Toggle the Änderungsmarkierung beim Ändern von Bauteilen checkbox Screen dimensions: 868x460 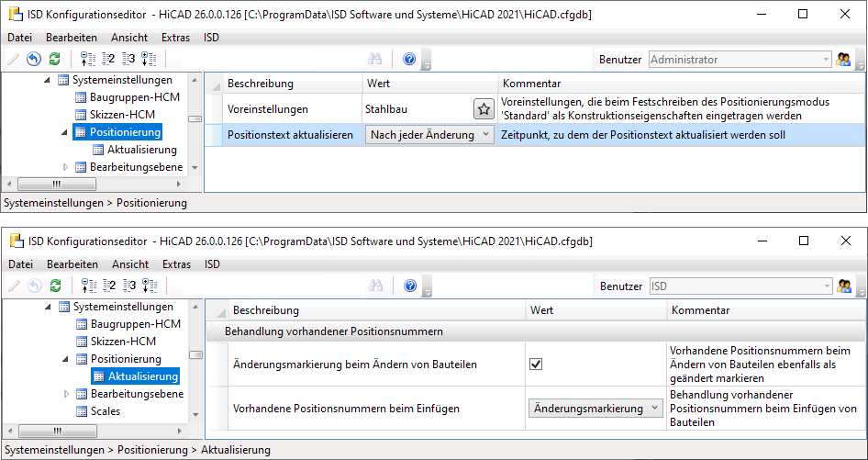537,365
